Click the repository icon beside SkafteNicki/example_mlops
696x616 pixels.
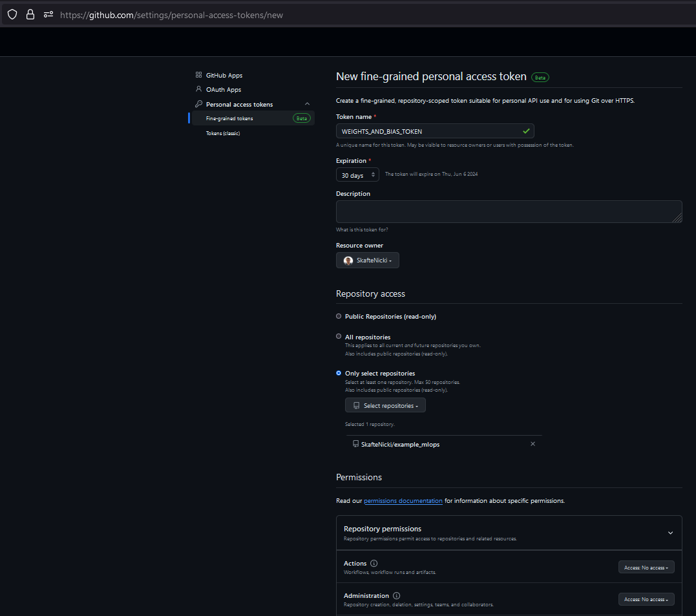tap(355, 443)
